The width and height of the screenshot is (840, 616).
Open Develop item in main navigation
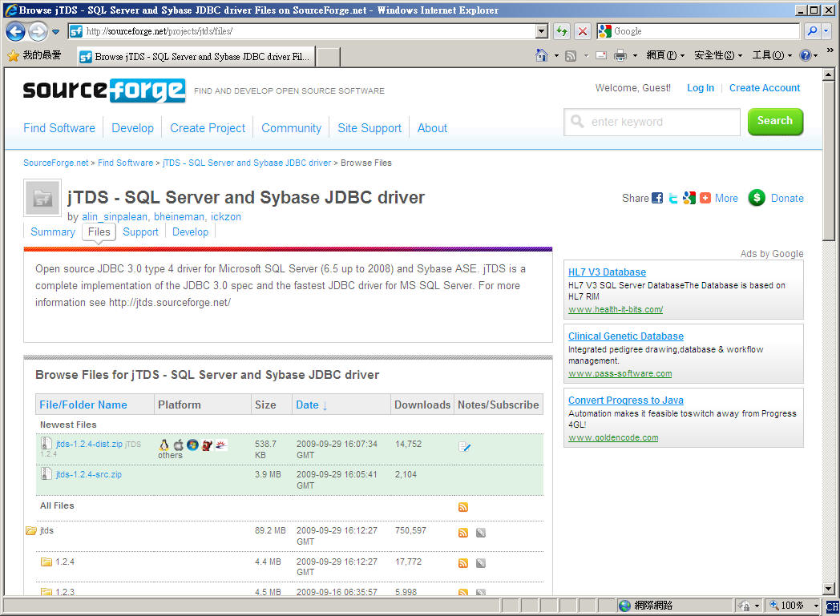coord(132,128)
